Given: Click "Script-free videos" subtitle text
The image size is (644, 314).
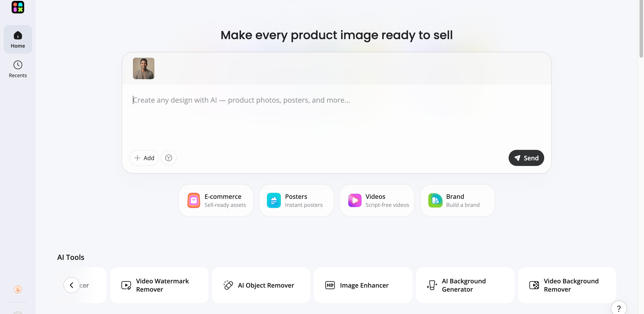Looking at the screenshot, I should tap(387, 205).
